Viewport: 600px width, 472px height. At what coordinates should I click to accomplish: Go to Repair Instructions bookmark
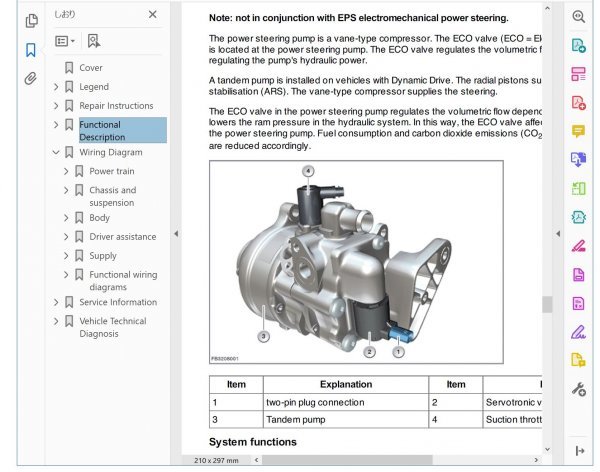[x=116, y=106]
